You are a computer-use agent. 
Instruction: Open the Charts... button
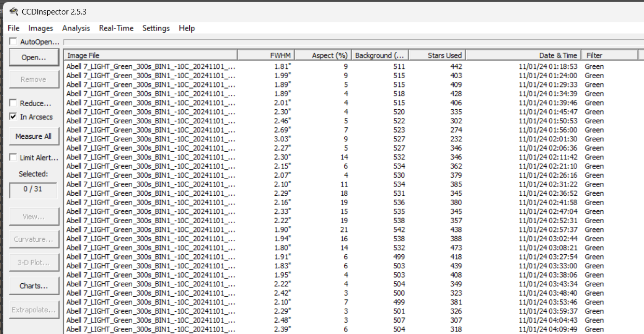pos(34,285)
